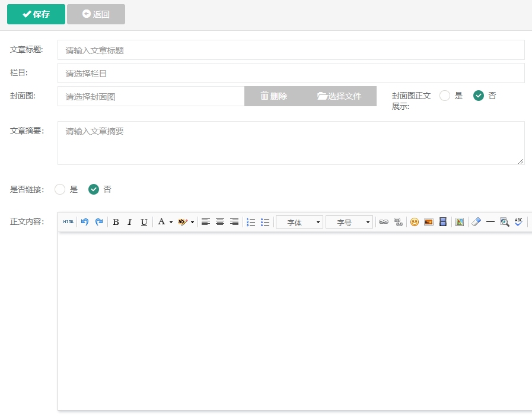The image size is (532, 416).
Task: Select 否 for 是否链接
Action: coord(94,189)
